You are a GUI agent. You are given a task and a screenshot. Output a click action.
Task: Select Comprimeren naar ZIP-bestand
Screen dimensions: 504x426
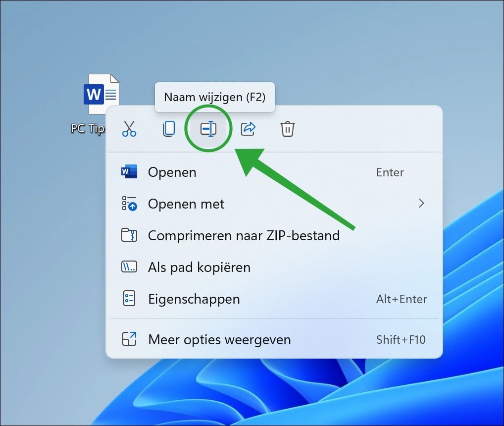click(243, 235)
